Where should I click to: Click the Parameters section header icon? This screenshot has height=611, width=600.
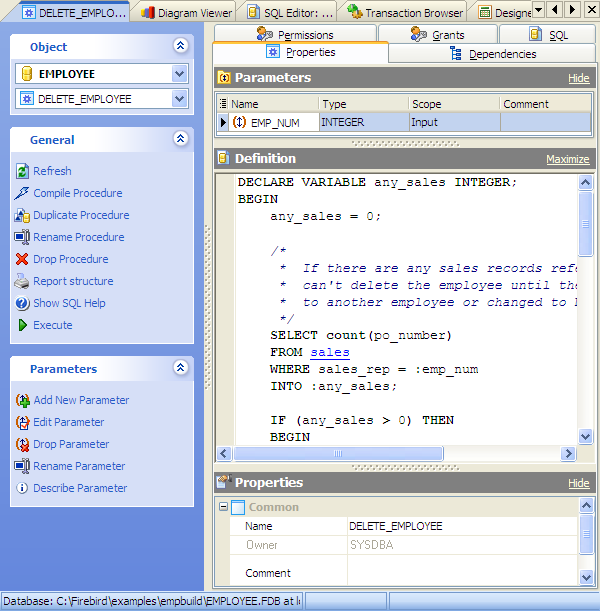click(224, 78)
